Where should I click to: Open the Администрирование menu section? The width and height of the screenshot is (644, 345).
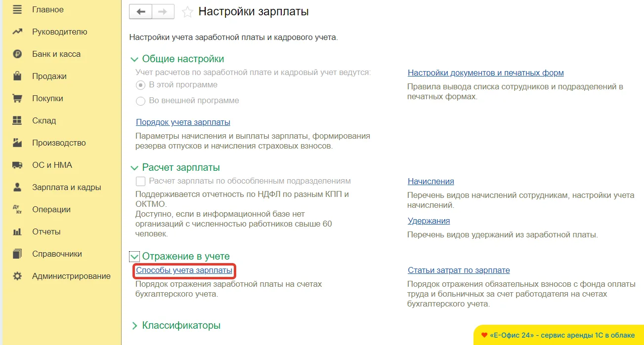click(71, 276)
